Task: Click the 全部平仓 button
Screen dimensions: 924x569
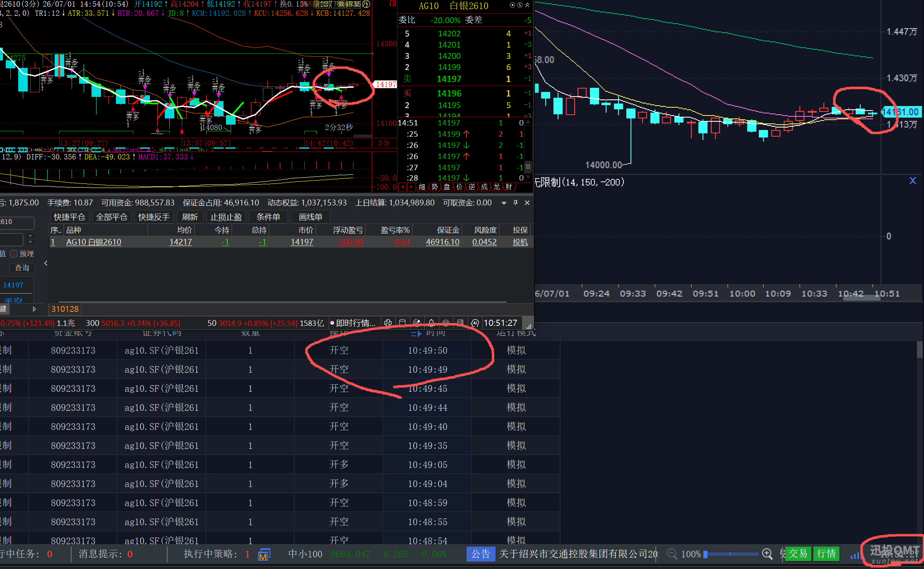Action: 111,217
